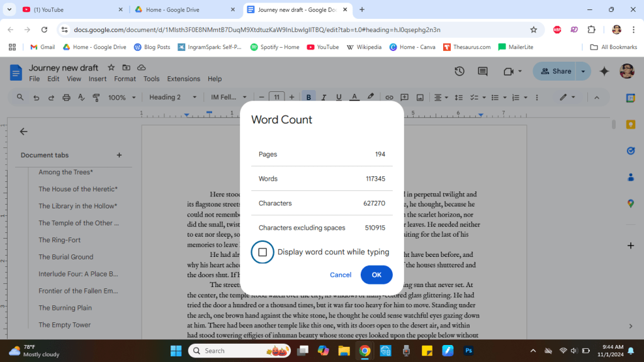Open the Tools menu

pyautogui.click(x=151, y=79)
